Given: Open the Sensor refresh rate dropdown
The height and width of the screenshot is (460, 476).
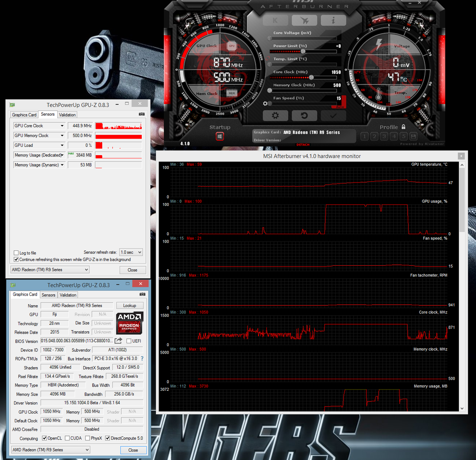Looking at the screenshot, I should tap(131, 252).
